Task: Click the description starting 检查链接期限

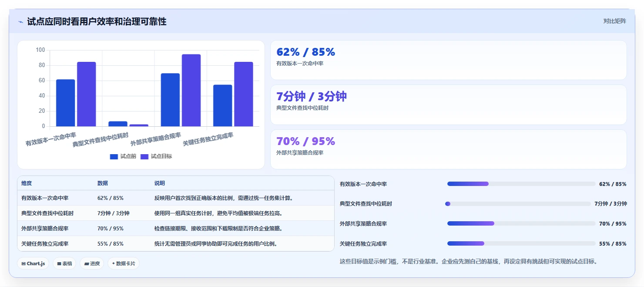Action: click(x=218, y=229)
